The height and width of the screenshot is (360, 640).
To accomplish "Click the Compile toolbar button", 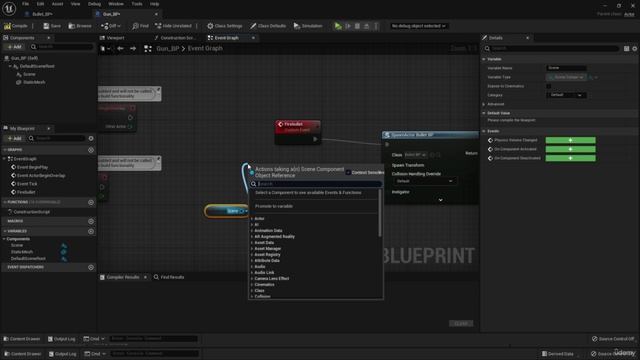I will 16,26.
